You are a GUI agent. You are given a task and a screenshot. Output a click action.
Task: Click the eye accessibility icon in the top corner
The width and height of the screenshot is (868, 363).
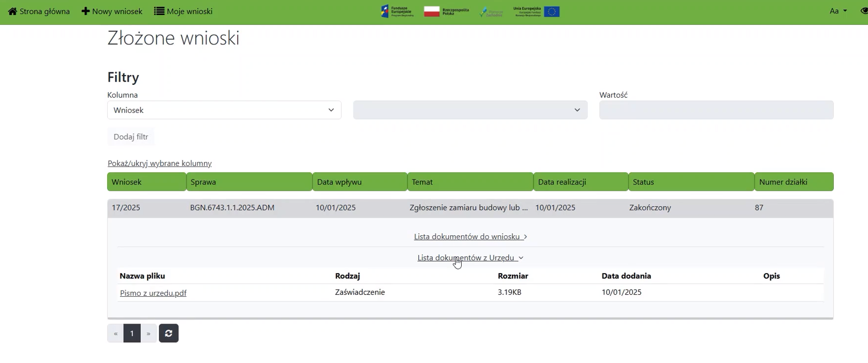point(863,11)
